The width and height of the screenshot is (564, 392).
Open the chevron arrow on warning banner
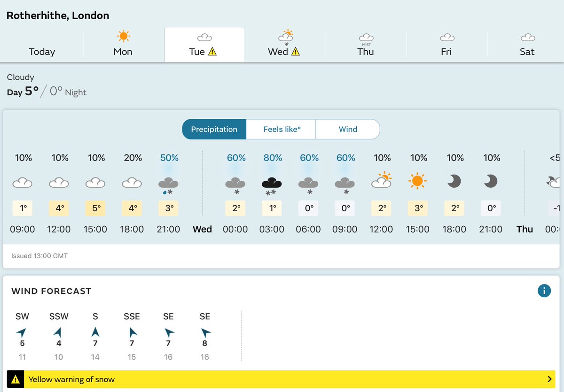pyautogui.click(x=549, y=379)
